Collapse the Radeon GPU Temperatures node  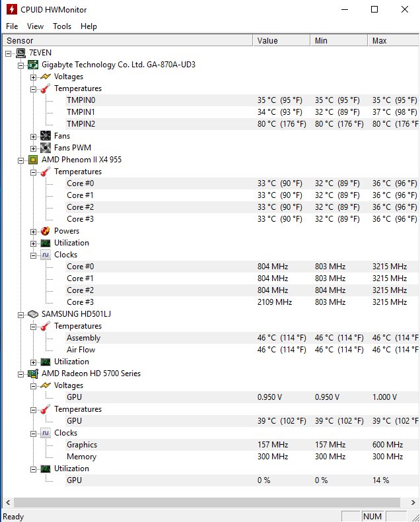click(x=34, y=409)
